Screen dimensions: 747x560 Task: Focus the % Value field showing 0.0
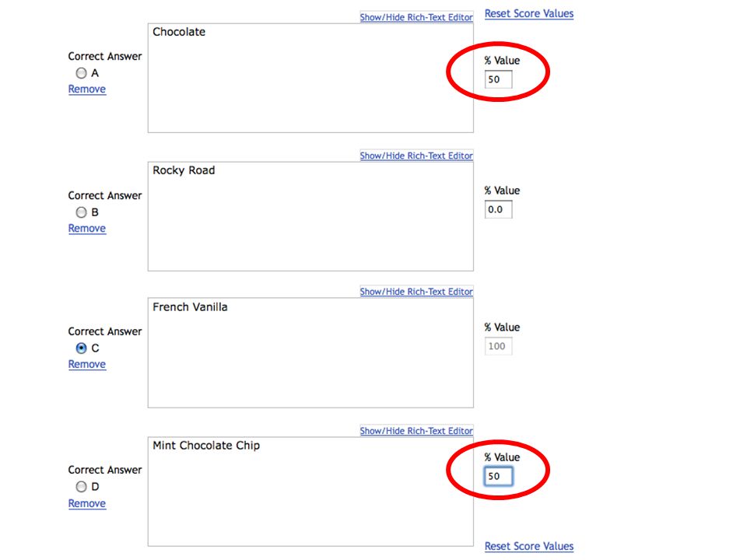(x=498, y=209)
